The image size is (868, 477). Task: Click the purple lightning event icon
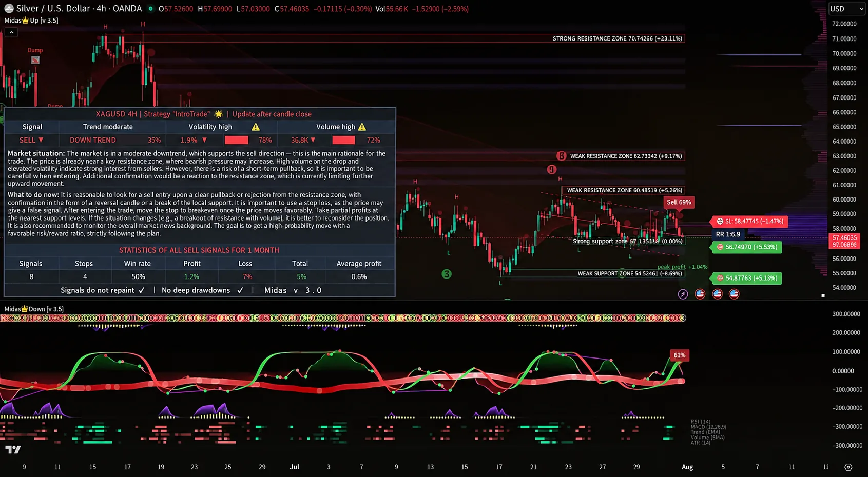pyautogui.click(x=683, y=294)
